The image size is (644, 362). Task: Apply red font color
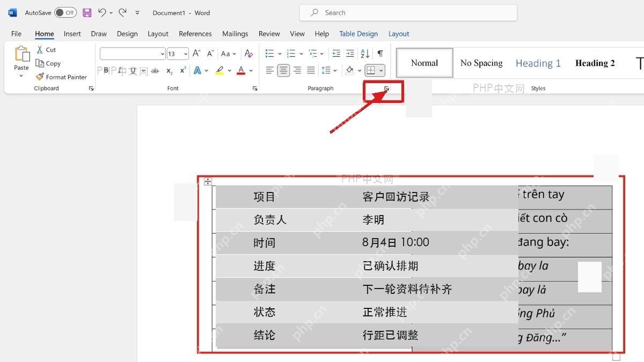click(241, 70)
